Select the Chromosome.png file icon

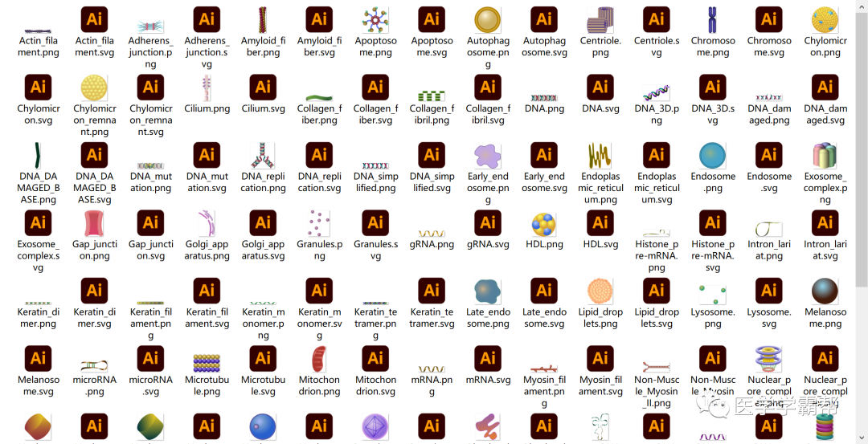pos(713,19)
